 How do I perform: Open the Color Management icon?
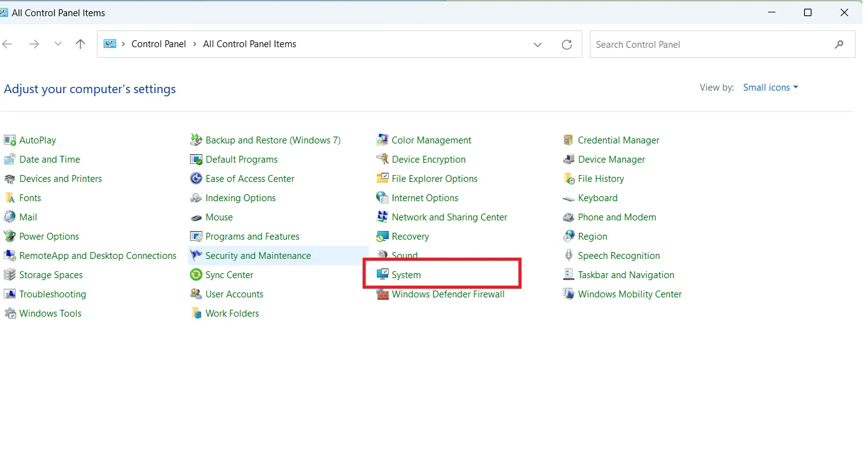[x=431, y=140]
